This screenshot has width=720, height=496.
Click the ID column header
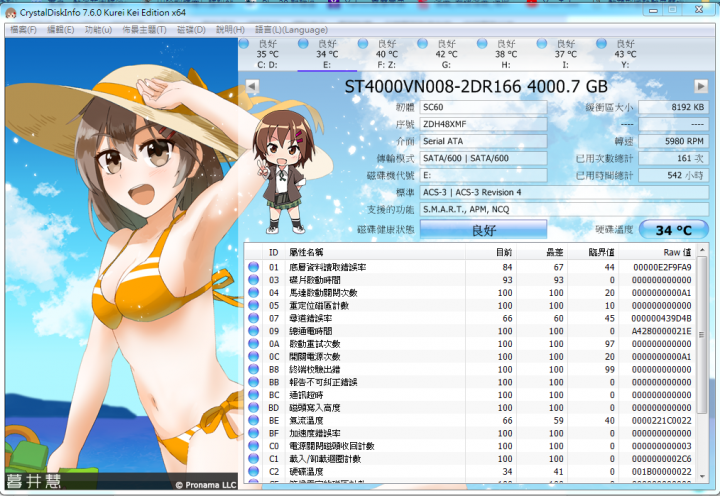273,252
